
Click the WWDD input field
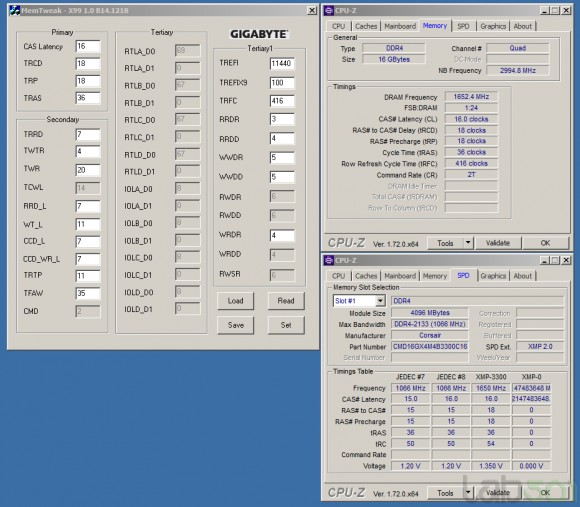tap(282, 177)
